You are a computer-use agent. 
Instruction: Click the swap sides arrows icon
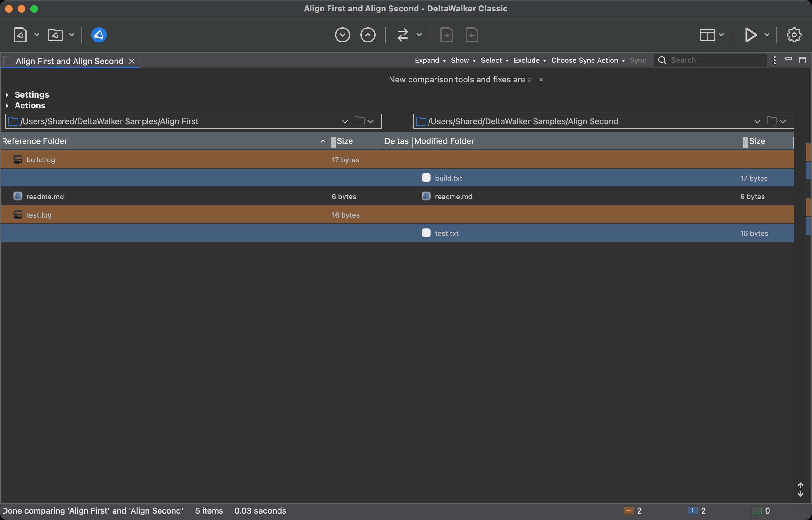(x=403, y=35)
